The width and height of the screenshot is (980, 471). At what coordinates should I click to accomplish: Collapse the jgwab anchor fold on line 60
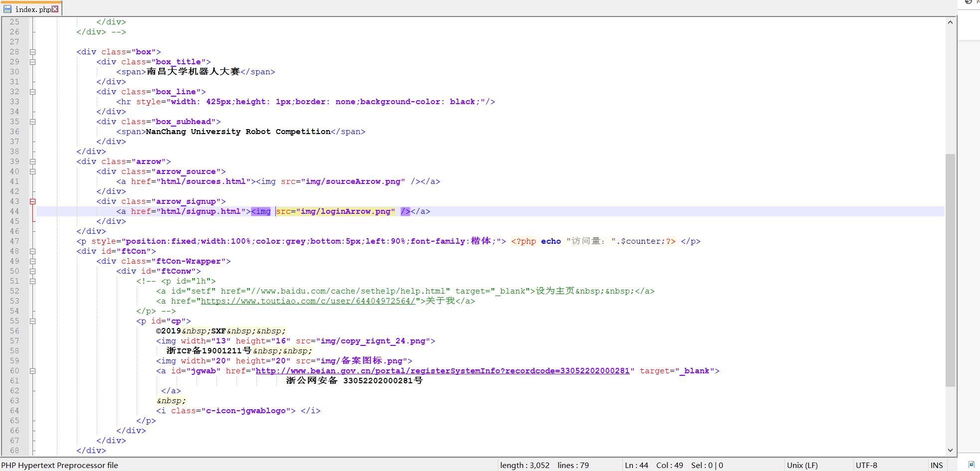[32, 371]
